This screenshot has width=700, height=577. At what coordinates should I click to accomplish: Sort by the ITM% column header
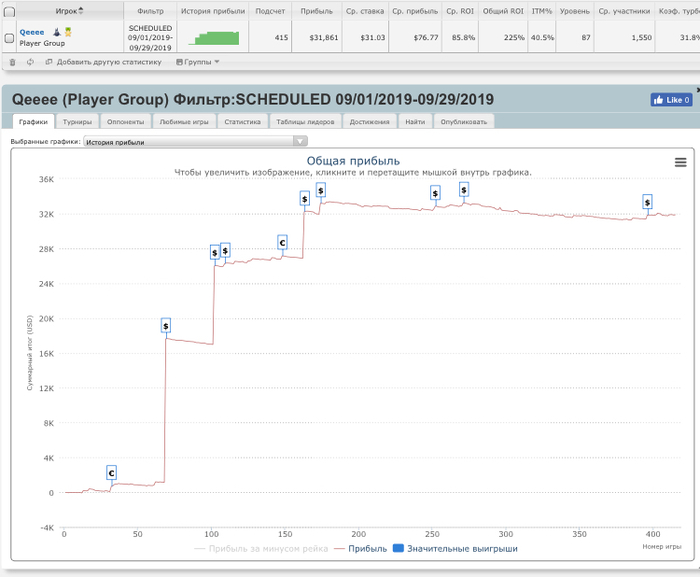coord(542,11)
